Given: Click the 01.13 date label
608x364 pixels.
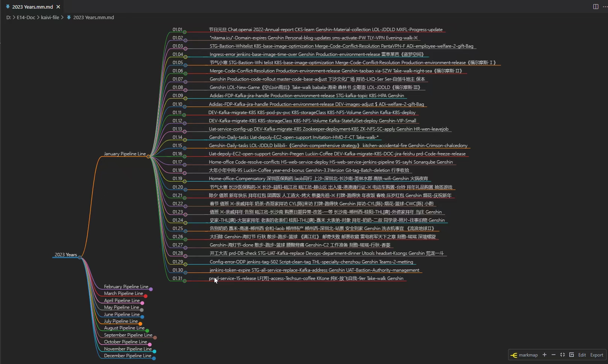Looking at the screenshot, I should (177, 129).
